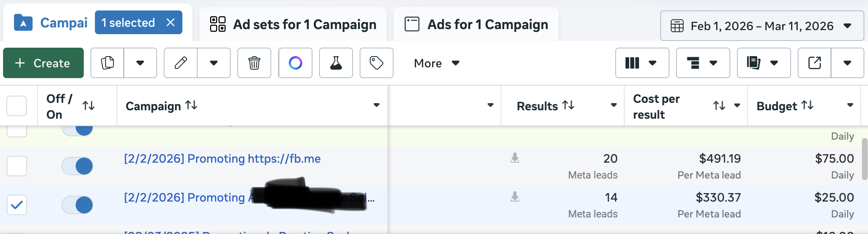Check the select-all header checkbox
This screenshot has width=868, height=234.
17,106
